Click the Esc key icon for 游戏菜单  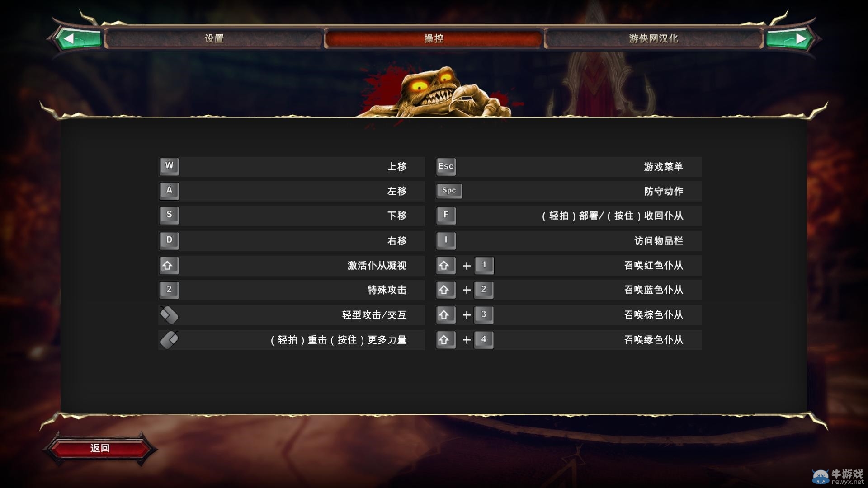coord(446,166)
